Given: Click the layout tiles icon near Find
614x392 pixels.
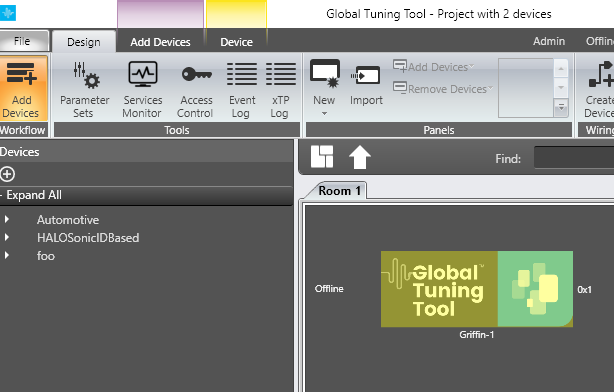Looking at the screenshot, I should click(x=322, y=157).
